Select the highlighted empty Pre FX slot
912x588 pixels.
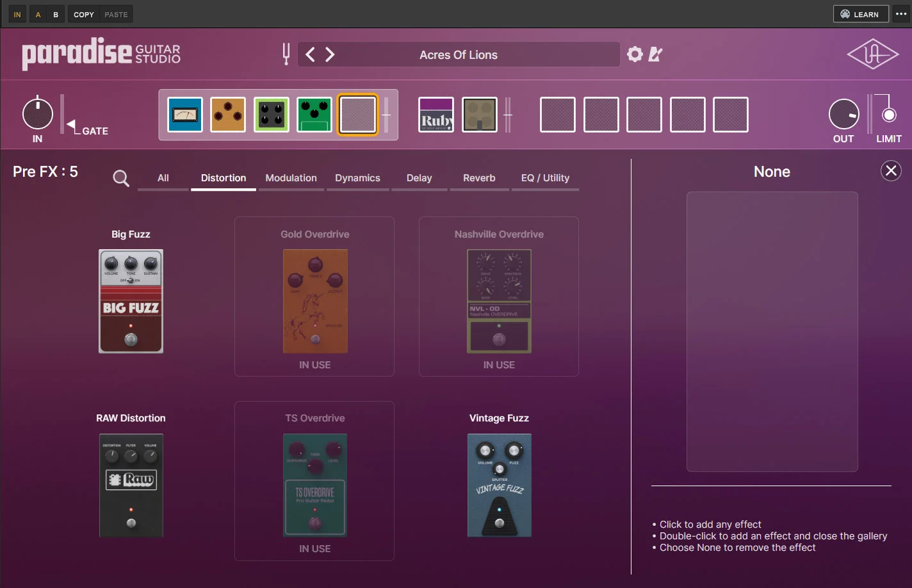358,115
